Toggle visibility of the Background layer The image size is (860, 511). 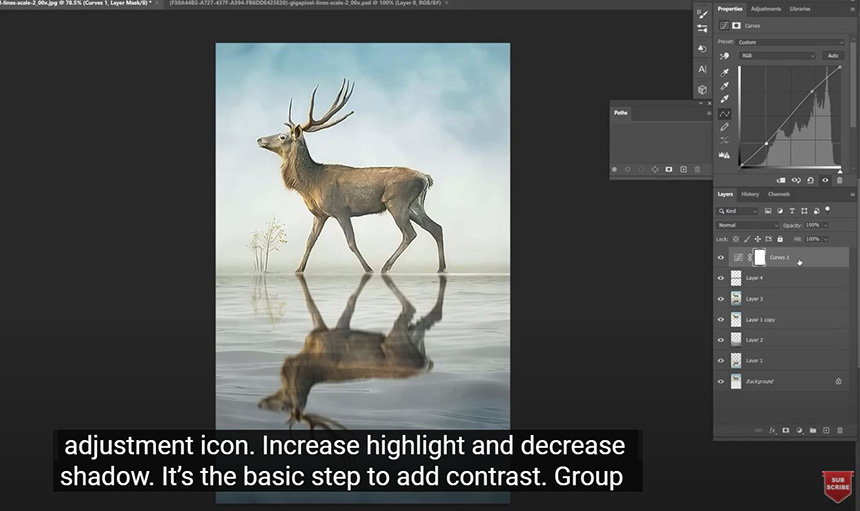720,381
